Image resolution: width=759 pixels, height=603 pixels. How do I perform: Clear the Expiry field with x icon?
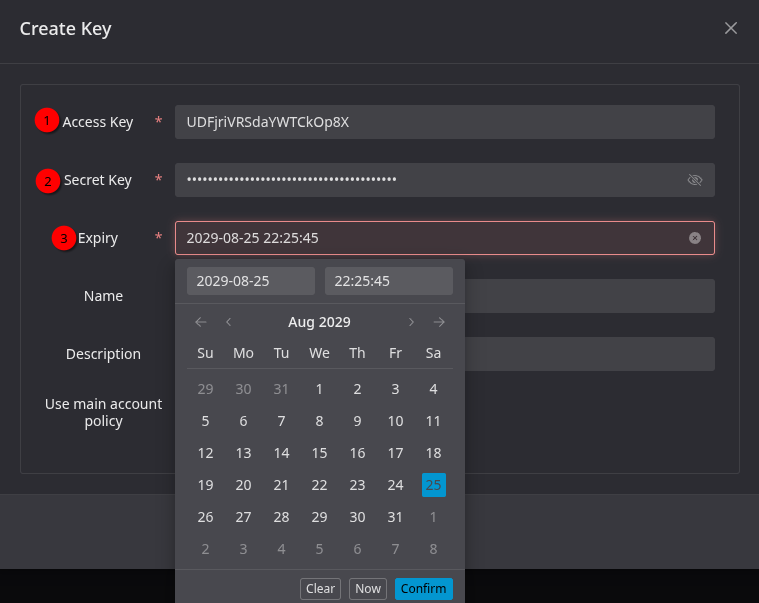tap(695, 238)
